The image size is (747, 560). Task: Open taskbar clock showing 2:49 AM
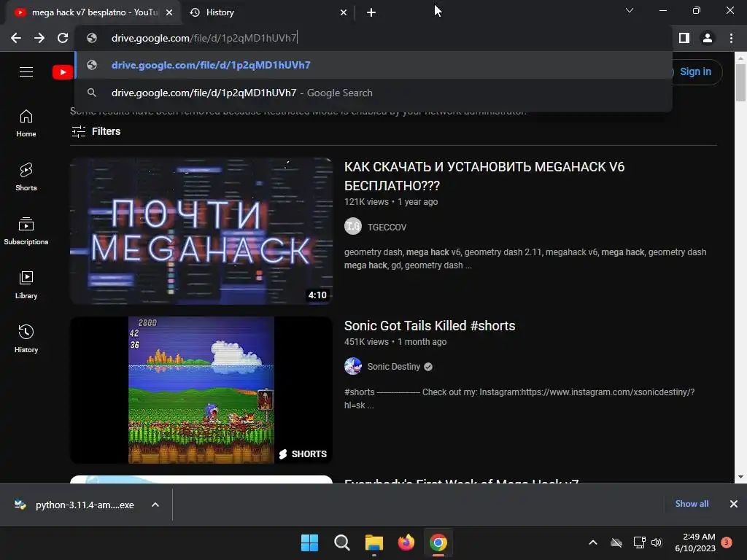(695, 542)
